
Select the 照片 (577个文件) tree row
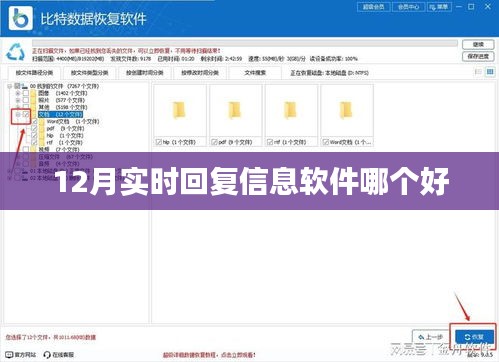point(62,100)
